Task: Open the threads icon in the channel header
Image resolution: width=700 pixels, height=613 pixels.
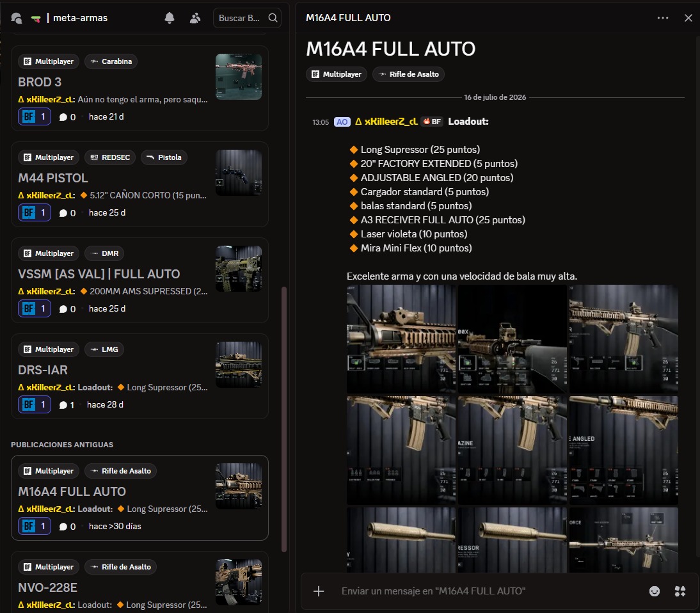Action: point(17,18)
